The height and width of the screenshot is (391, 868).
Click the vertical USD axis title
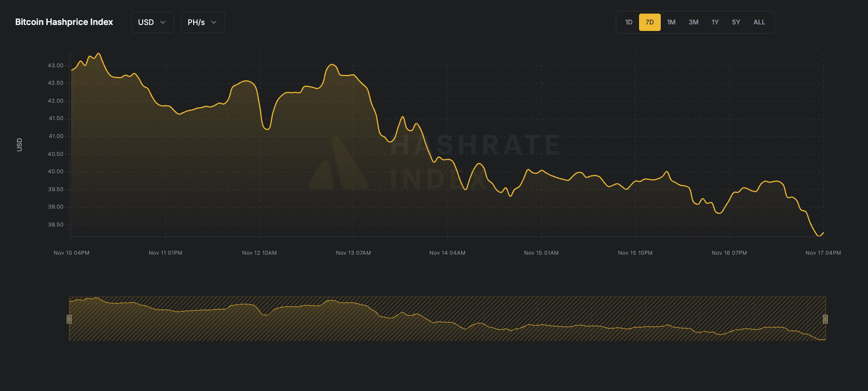[x=20, y=144]
